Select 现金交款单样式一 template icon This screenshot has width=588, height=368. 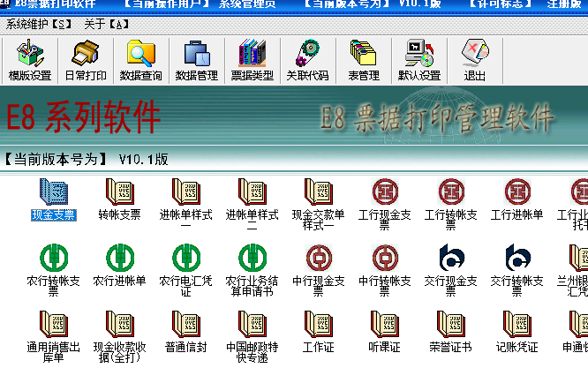click(x=319, y=192)
